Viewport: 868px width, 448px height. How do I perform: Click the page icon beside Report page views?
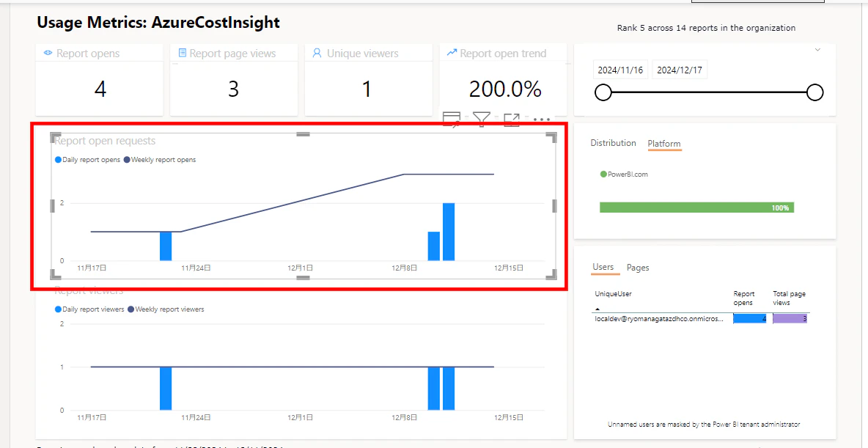coord(182,54)
